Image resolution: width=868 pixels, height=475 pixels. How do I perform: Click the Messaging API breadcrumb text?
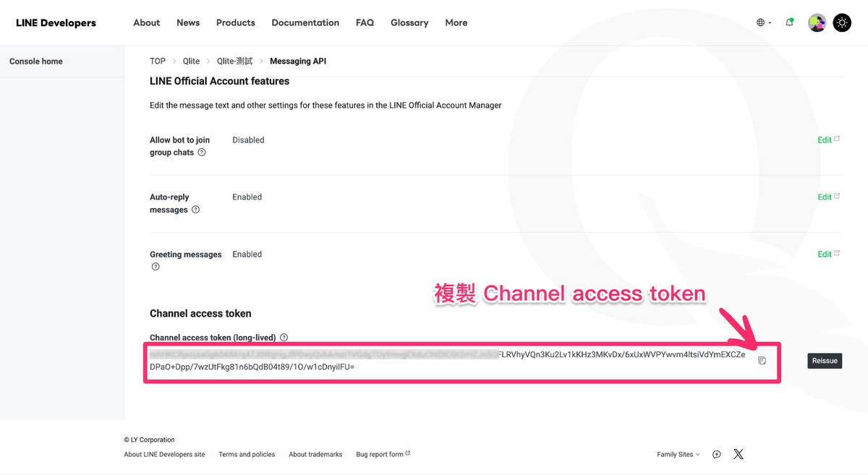(x=298, y=61)
